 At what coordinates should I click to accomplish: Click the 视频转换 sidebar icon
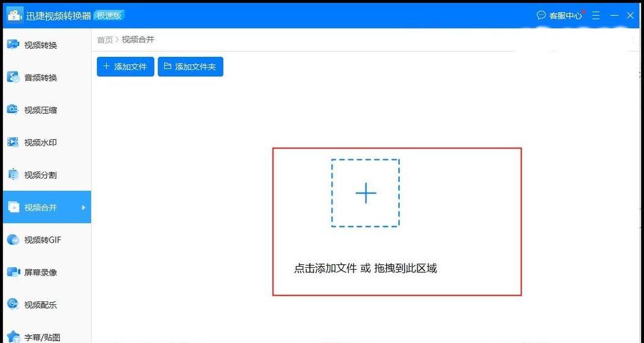(13, 45)
